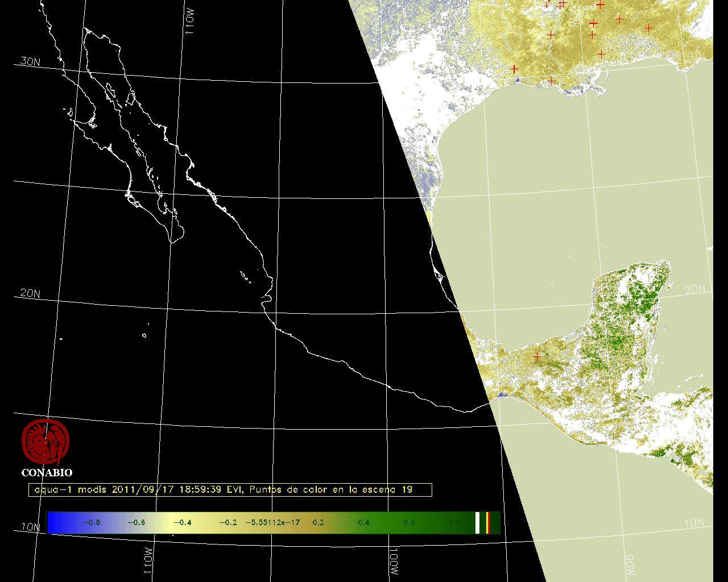The image size is (728, 582).
Task: Click the 30N latitude label on the left
Action: (x=30, y=61)
